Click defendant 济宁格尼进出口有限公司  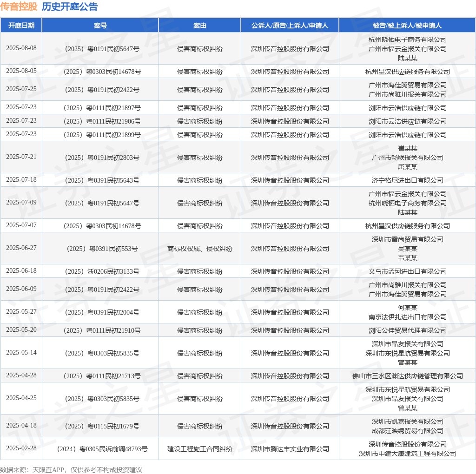[407, 180]
